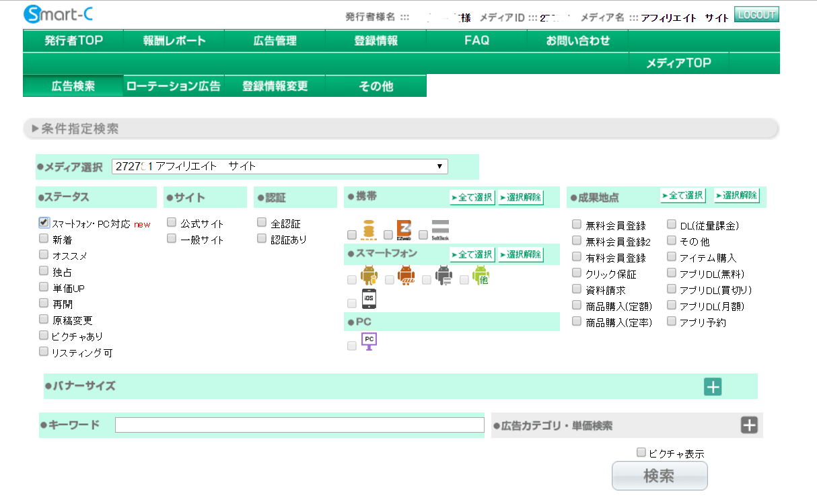Expand the バナーサイズ section with plus icon
Image resolution: width=817 pixels, height=504 pixels.
point(713,387)
